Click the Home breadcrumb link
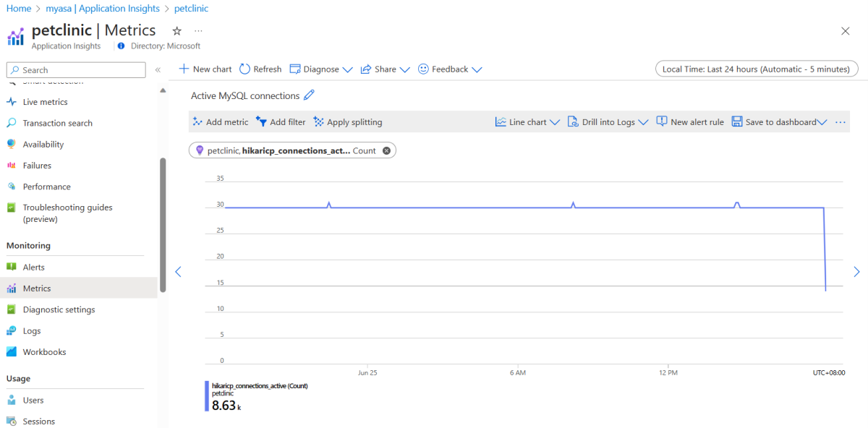The width and height of the screenshot is (868, 428). [x=19, y=9]
